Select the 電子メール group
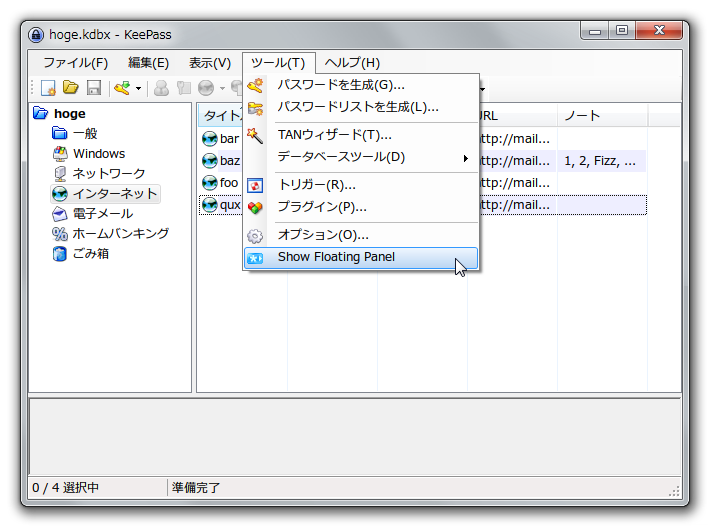Screen dimensions: 710x527 point(102,214)
